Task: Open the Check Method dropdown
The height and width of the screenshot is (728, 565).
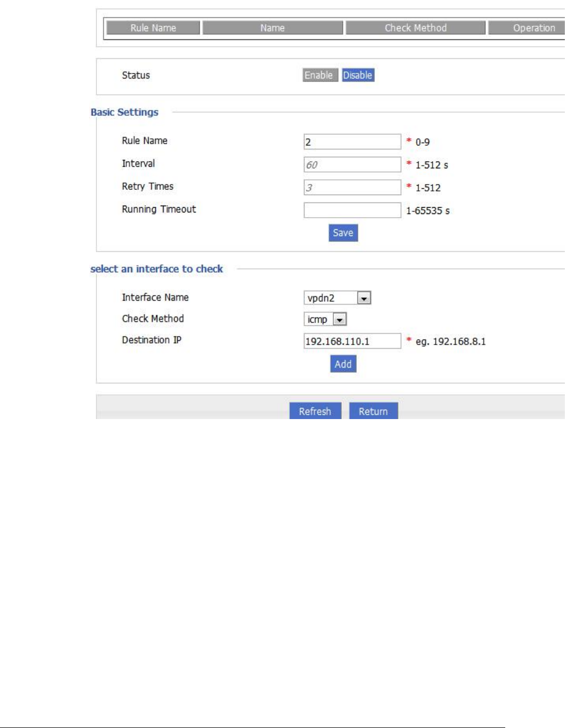Action: pos(325,319)
